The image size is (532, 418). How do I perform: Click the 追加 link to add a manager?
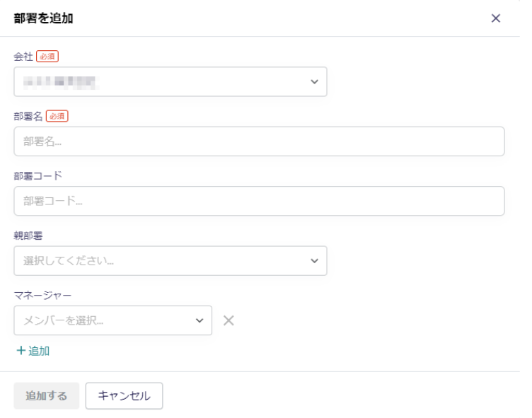(39, 351)
